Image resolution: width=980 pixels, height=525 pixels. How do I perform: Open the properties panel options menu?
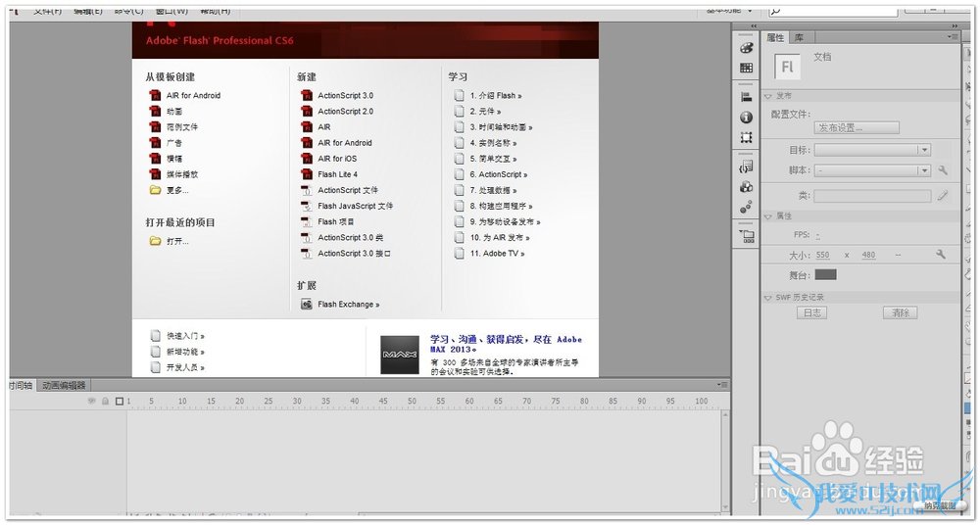click(954, 37)
